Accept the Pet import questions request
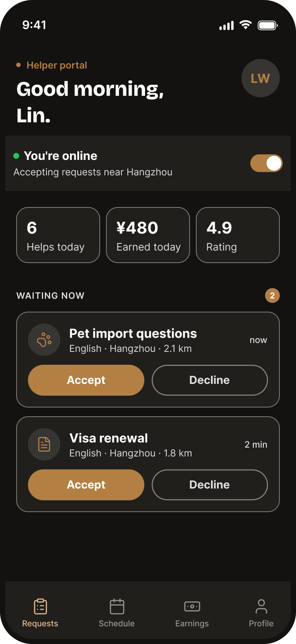The width and height of the screenshot is (296, 644). pos(86,380)
